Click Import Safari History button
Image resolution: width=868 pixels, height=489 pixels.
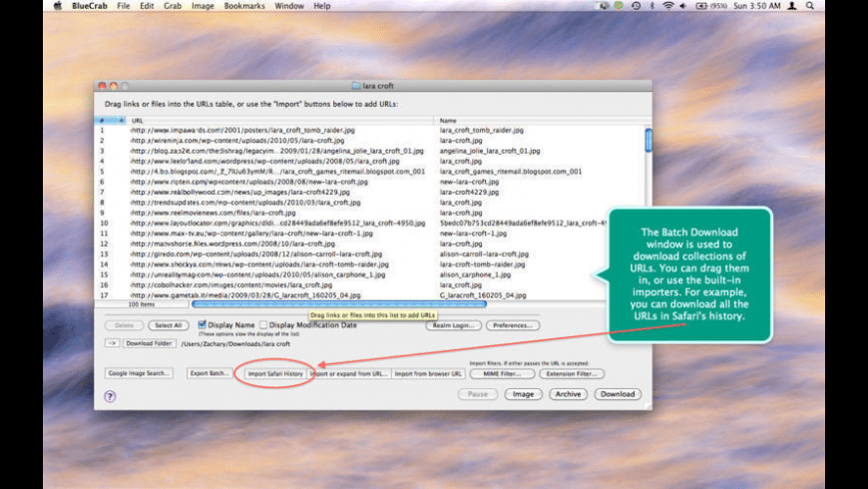click(275, 374)
